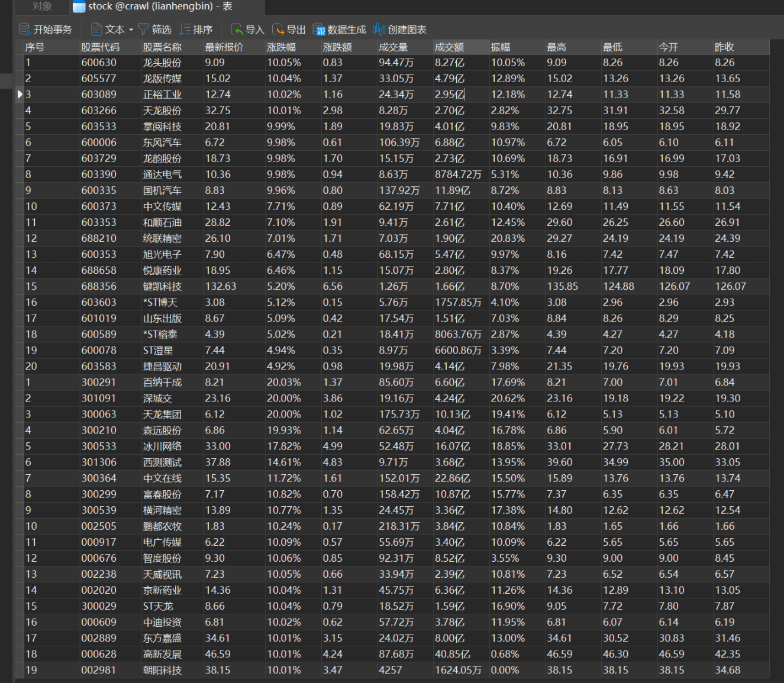Click the 序号 column header
Screen dimensions: 784x683
coord(51,47)
